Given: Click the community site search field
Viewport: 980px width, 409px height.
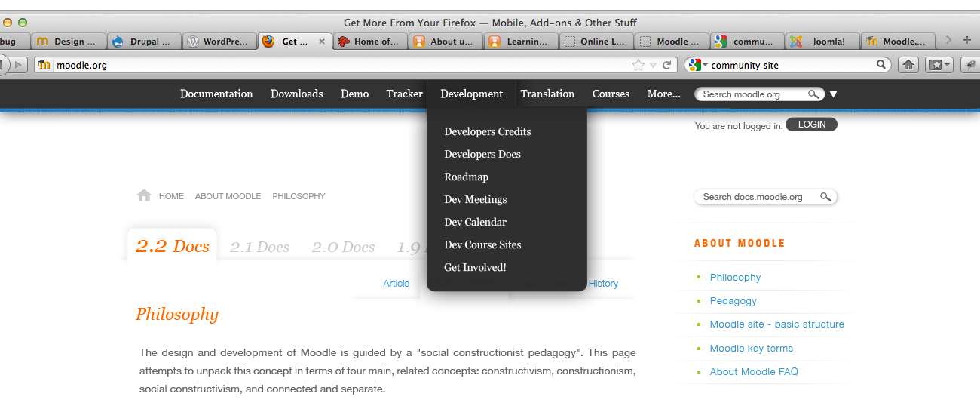Looking at the screenshot, I should pyautogui.click(x=788, y=65).
